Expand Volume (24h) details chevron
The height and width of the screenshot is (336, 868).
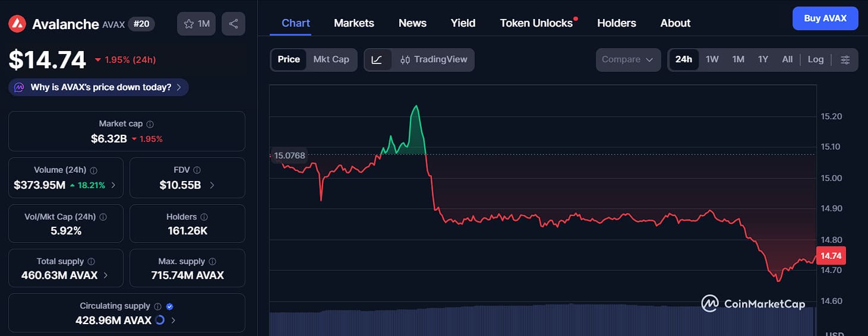(113, 185)
